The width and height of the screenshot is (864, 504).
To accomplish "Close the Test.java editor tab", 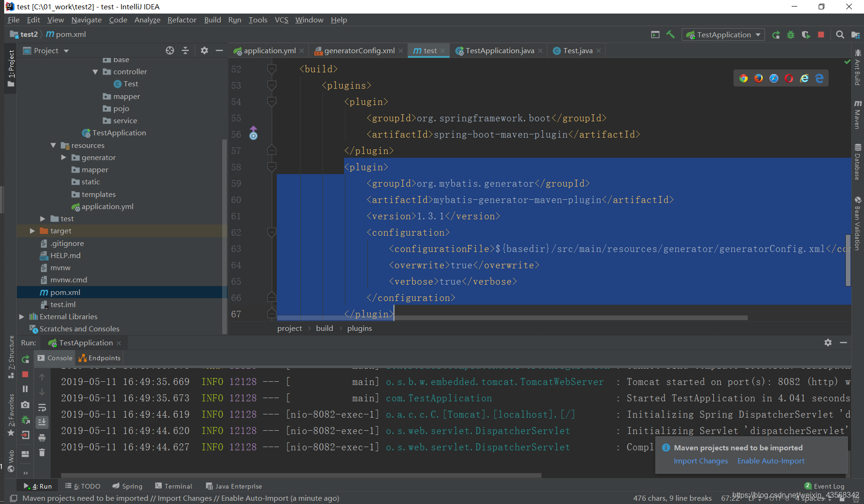I will 598,51.
